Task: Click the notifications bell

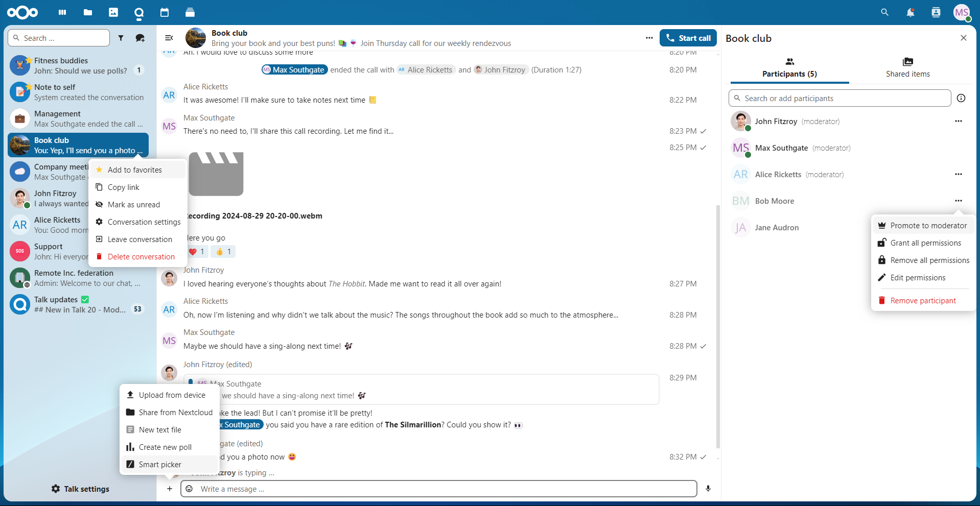Action: tap(910, 12)
